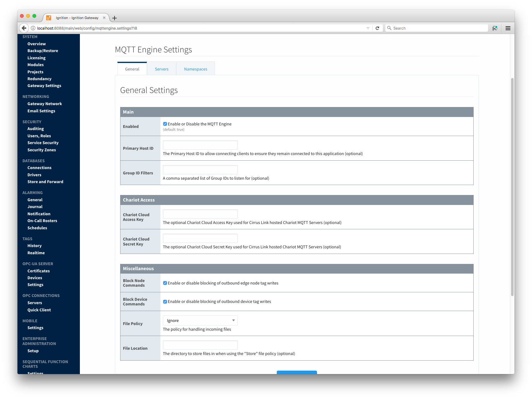
Task: Toggle Enable or Disable the MQTT Engine checkbox
Action: point(165,124)
